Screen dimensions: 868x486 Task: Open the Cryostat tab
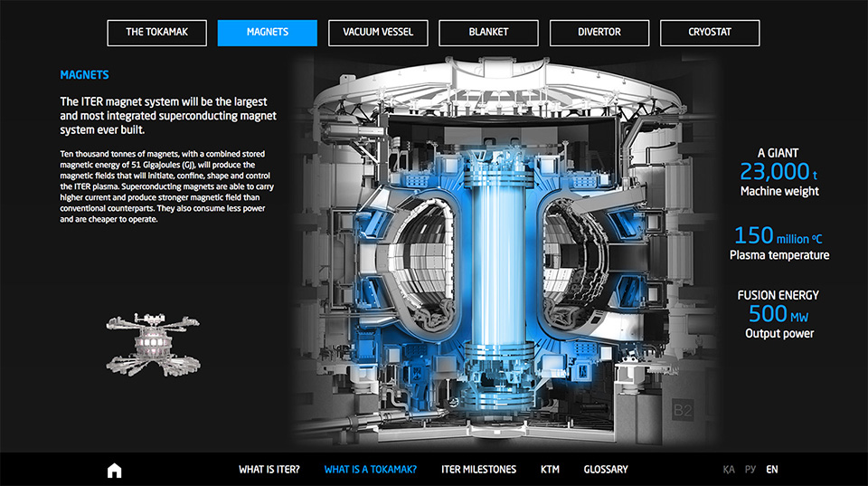710,33
